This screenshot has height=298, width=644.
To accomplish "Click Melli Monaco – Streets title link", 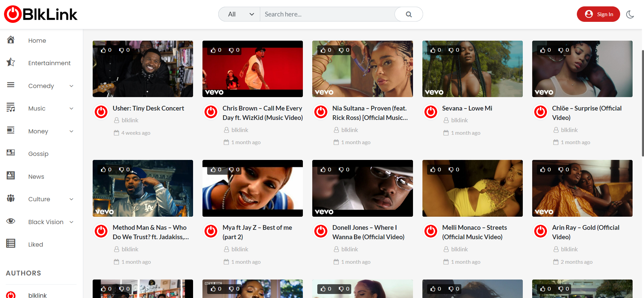I will (x=474, y=232).
